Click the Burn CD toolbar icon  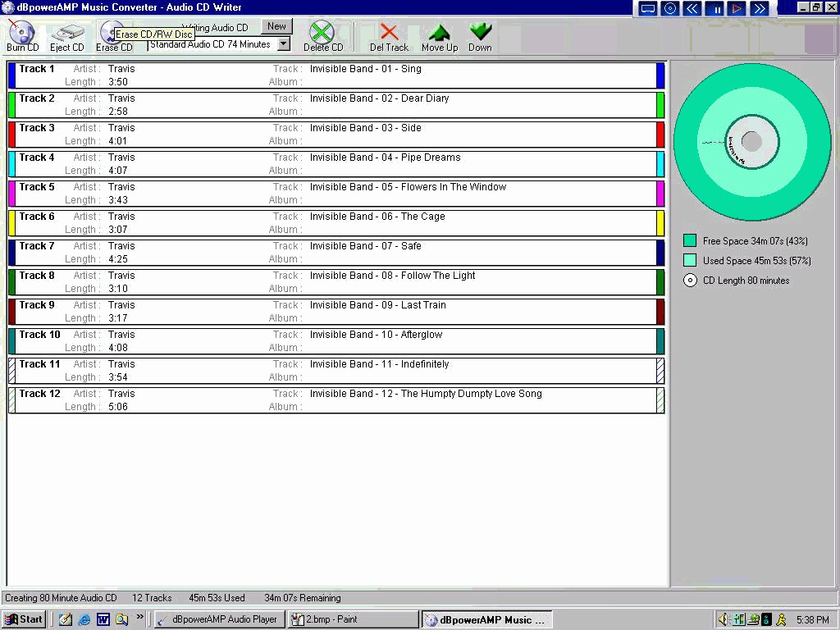(x=22, y=36)
